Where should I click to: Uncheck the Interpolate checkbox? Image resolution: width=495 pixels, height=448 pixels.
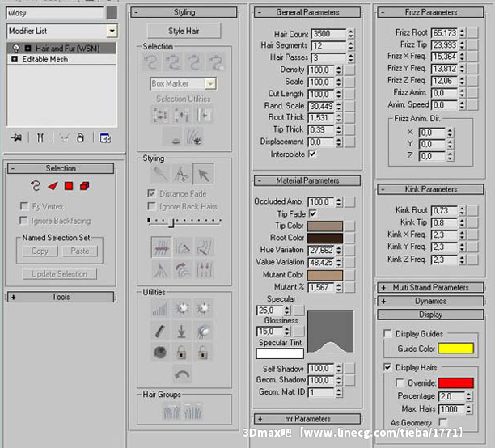[x=312, y=154]
